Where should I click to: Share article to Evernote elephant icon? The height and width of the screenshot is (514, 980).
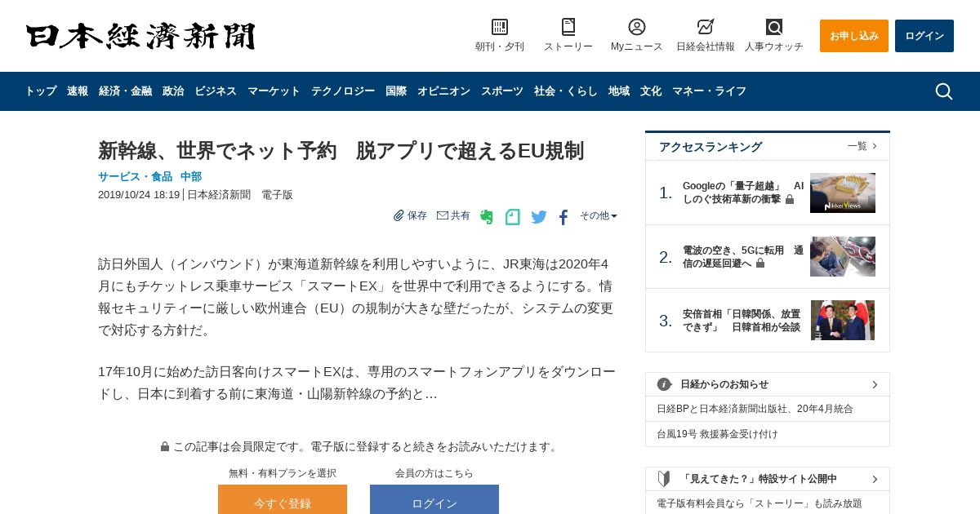(x=487, y=217)
